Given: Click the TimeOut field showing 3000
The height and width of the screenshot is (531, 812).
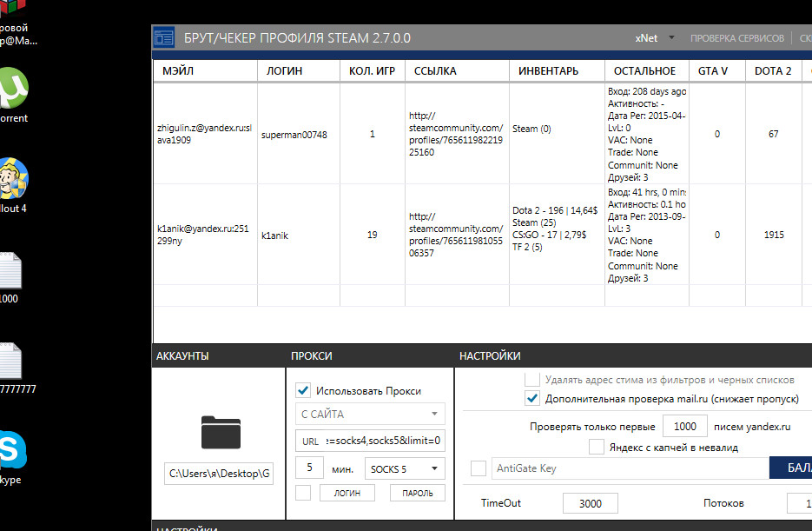Looking at the screenshot, I should click(x=590, y=503).
